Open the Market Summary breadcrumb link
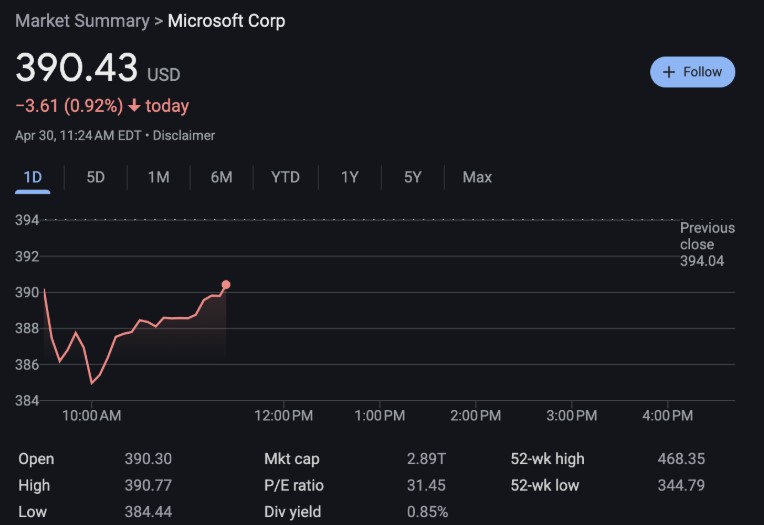The width and height of the screenshot is (764, 525). coord(81,21)
